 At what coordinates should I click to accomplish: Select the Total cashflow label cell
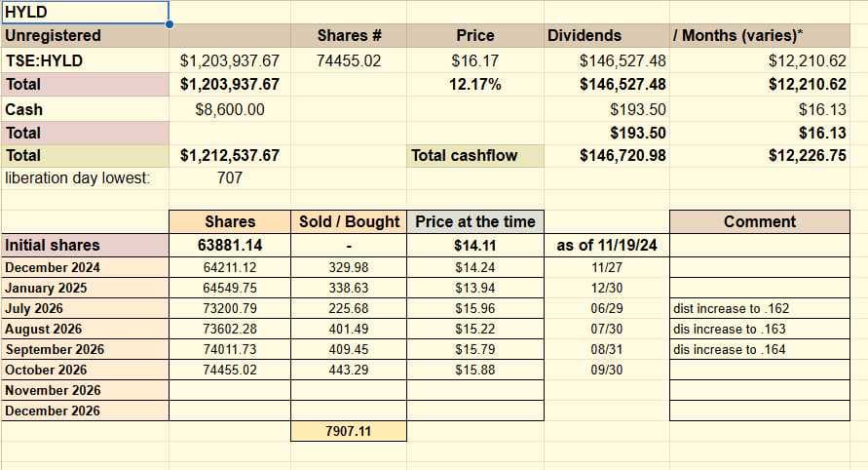coord(475,156)
